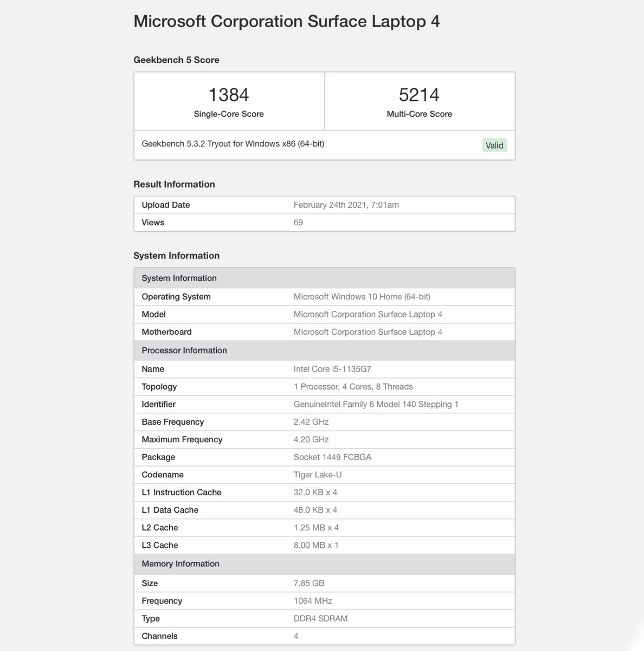Click the DDR4 SDRAM memory type value

(x=320, y=618)
